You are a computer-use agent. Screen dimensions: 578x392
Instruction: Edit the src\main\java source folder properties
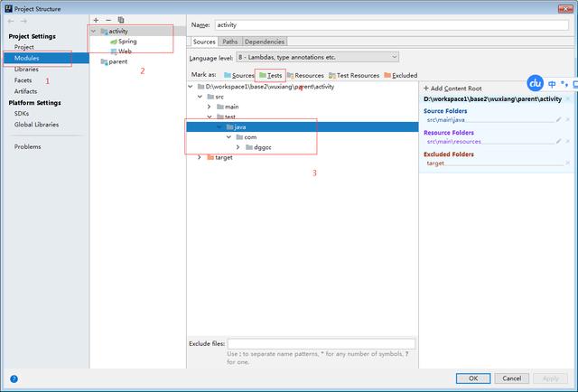point(559,120)
